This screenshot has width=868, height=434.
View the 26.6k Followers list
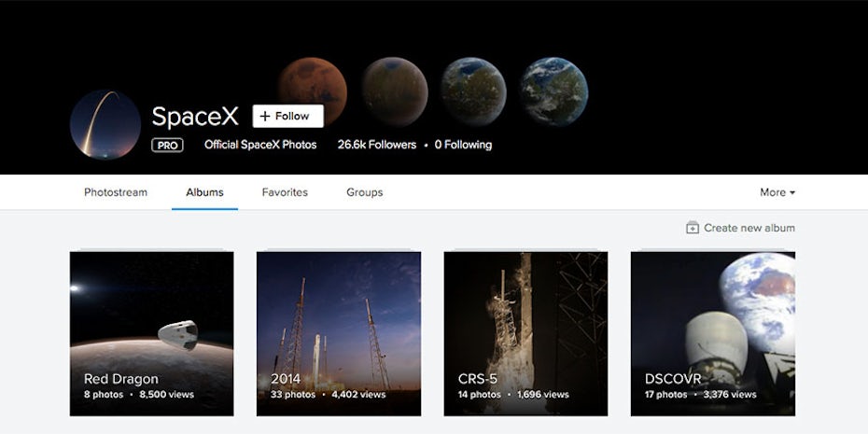(377, 145)
